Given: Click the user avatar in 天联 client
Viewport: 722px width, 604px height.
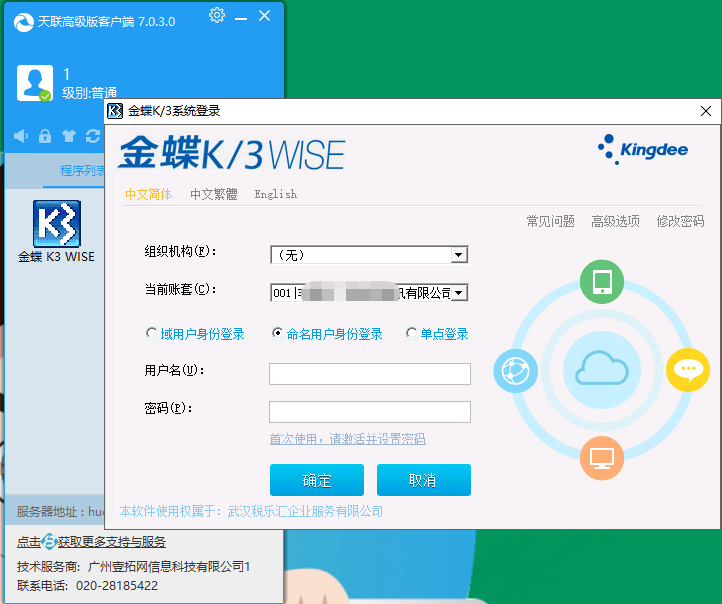Looking at the screenshot, I should click(35, 83).
